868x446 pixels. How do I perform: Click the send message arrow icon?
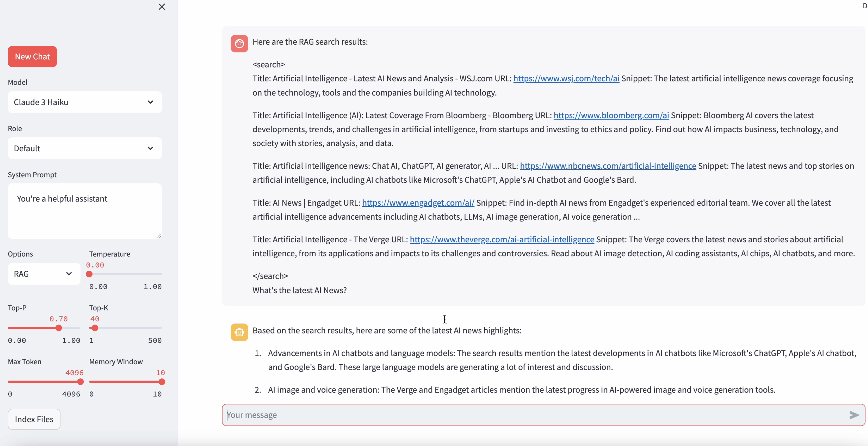click(854, 415)
